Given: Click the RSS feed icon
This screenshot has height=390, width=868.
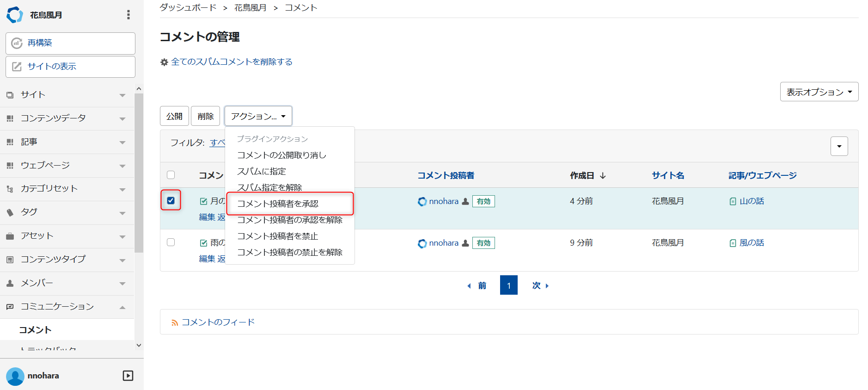Looking at the screenshot, I should (x=175, y=323).
